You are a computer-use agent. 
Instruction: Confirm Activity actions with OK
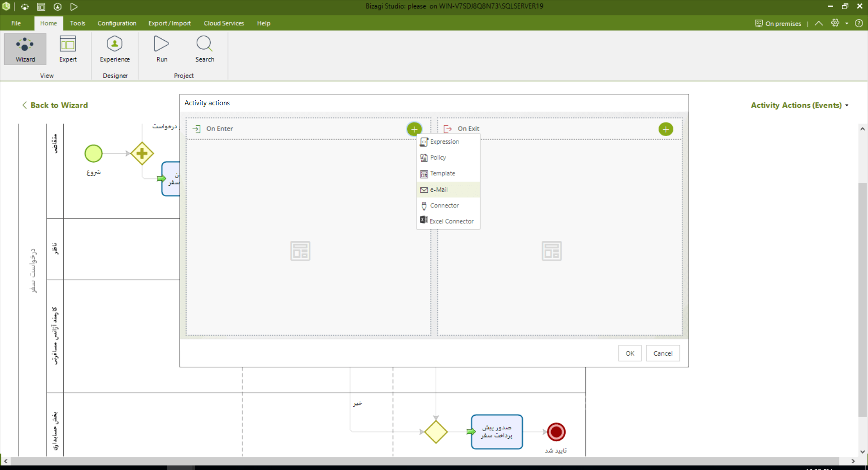[x=630, y=353]
